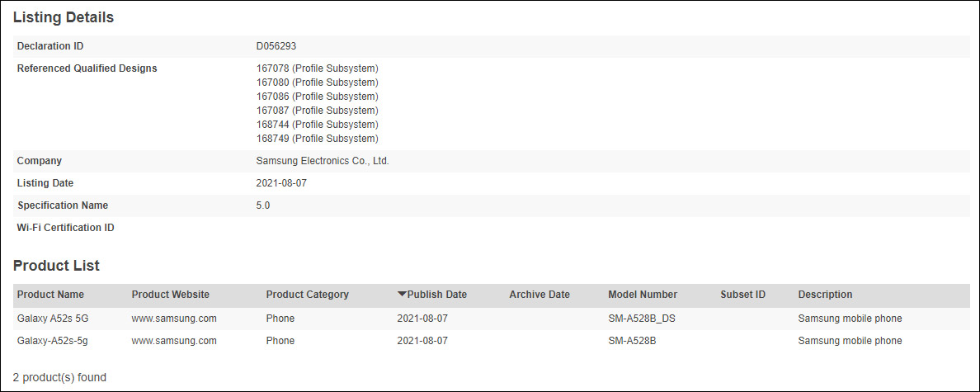Select qualified design 167087 entry
Image resolution: width=980 pixels, height=392 pixels.
(317, 111)
